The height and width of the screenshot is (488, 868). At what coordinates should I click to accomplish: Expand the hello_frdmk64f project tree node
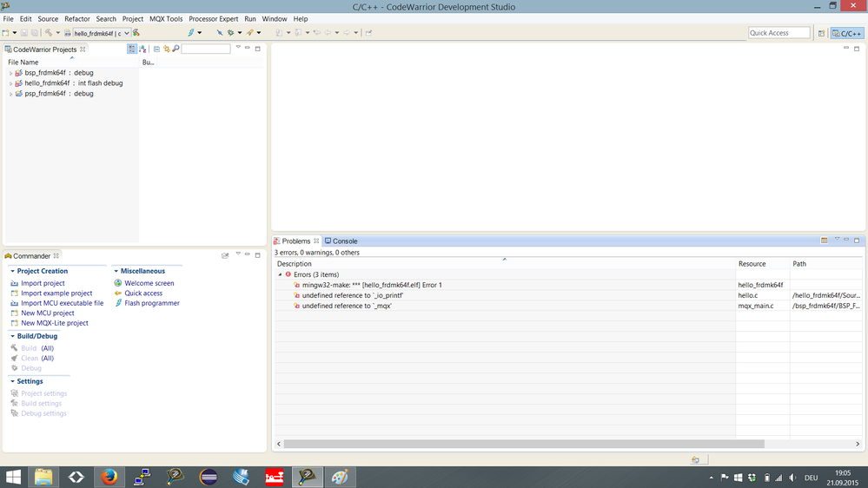[x=10, y=83]
